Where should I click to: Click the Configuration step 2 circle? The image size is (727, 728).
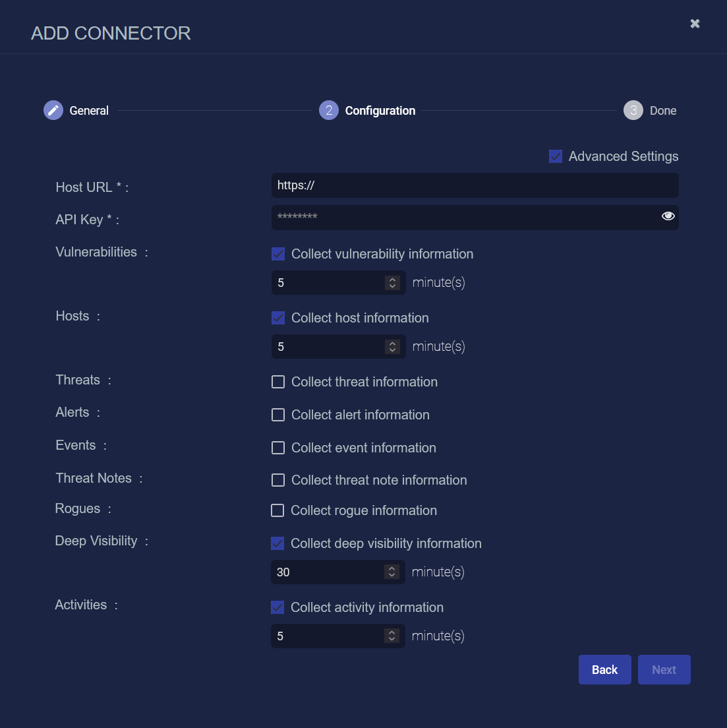[x=329, y=110]
